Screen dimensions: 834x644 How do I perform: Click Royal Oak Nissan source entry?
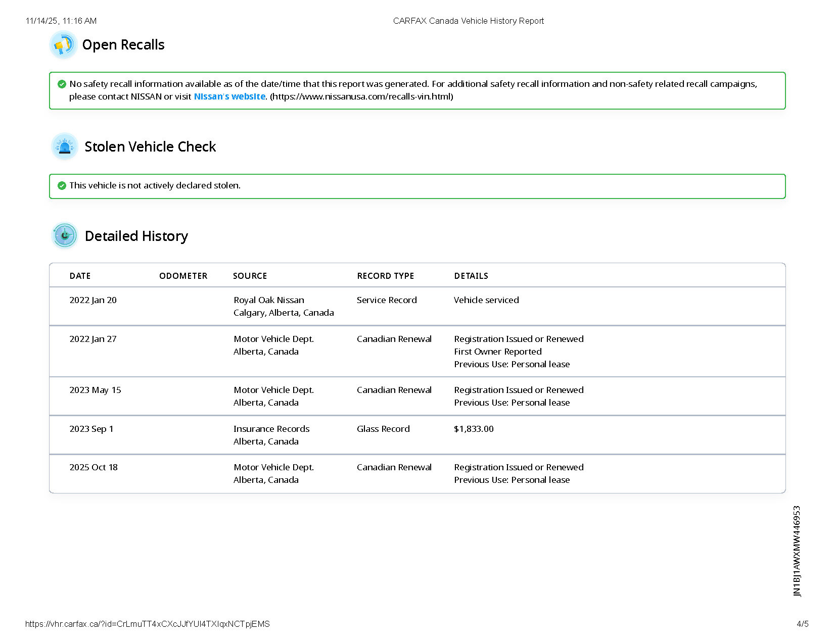[x=268, y=300]
